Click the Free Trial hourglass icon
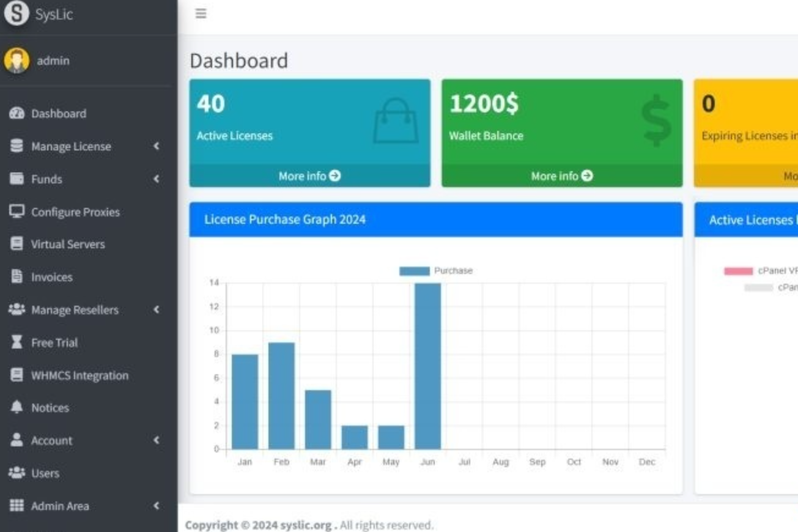The height and width of the screenshot is (532, 798). (17, 342)
